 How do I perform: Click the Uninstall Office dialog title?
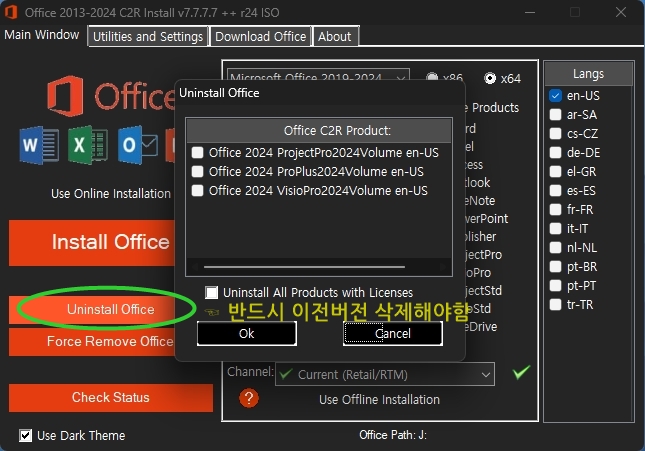click(x=219, y=93)
